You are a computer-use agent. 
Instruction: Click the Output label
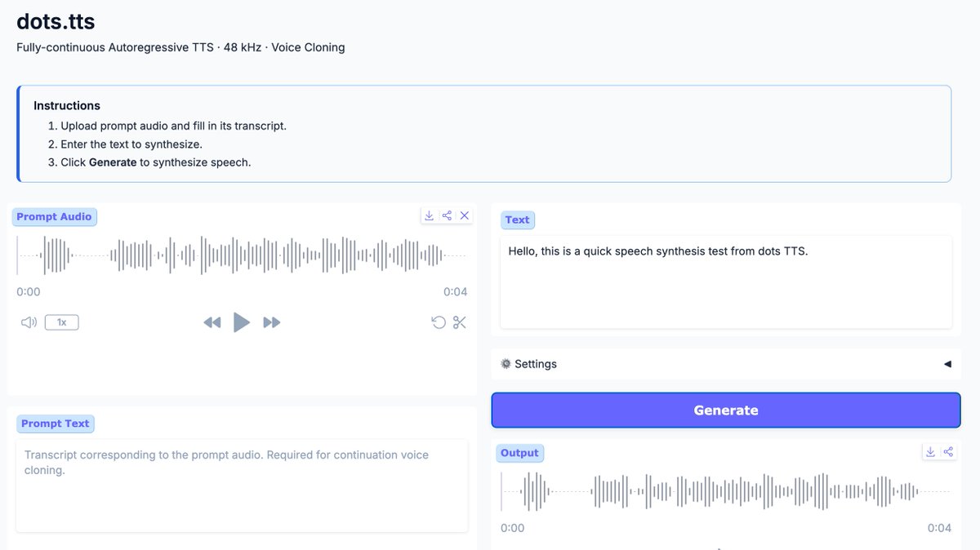tap(519, 453)
